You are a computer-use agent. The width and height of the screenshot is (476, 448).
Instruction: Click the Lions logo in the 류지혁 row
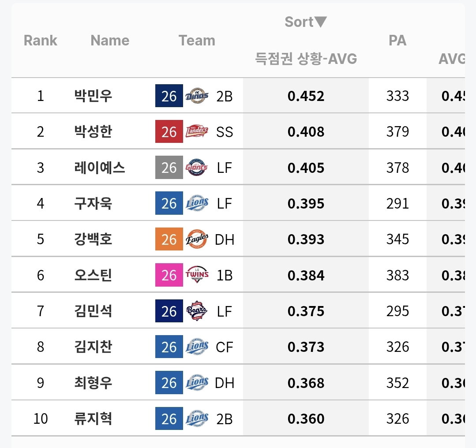[197, 418]
